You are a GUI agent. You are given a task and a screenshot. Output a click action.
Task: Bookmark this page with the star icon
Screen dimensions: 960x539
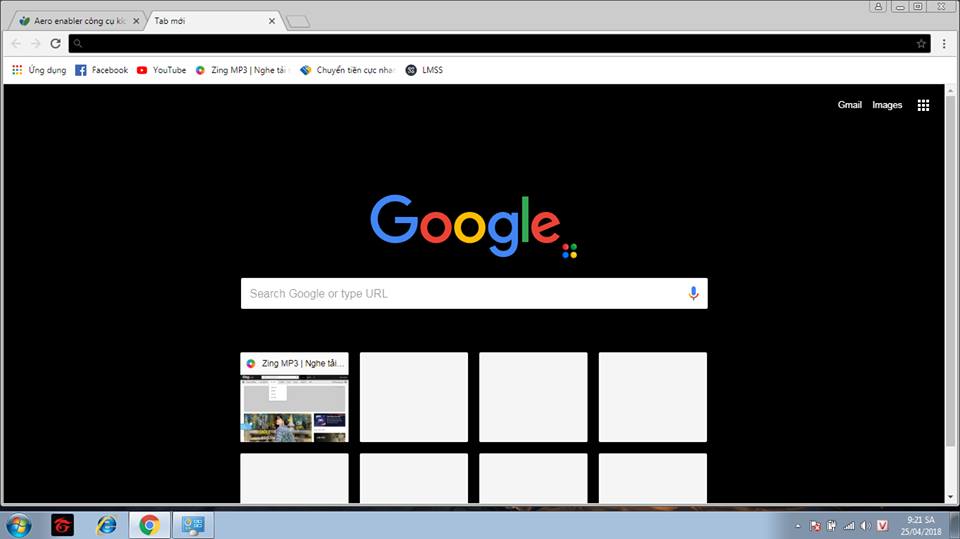coord(921,43)
